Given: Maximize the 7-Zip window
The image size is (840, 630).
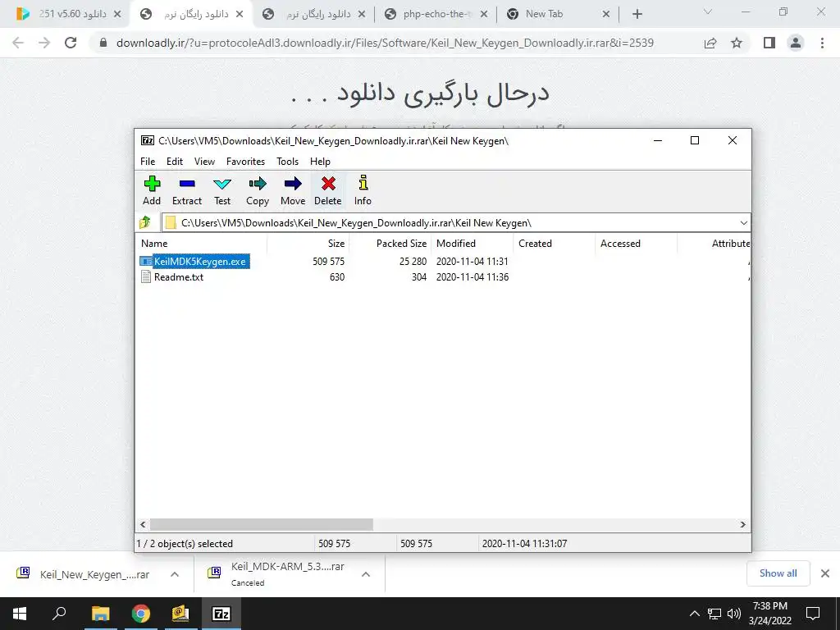Looking at the screenshot, I should coord(695,140).
